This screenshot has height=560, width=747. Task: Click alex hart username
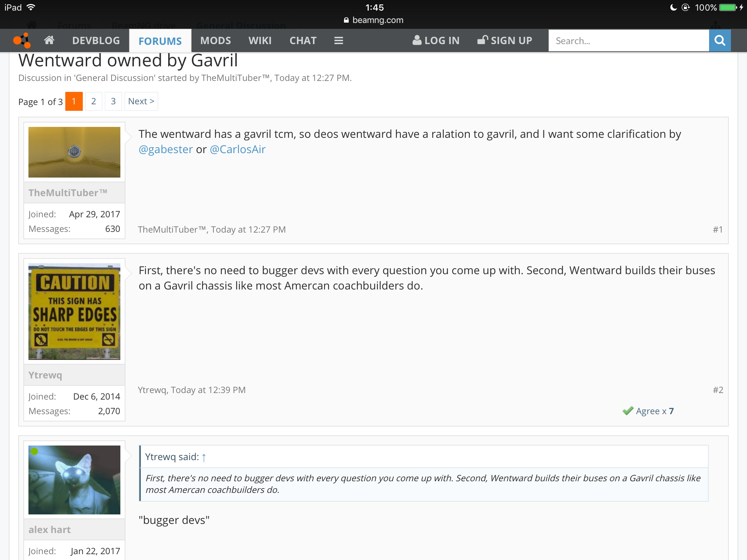50,530
